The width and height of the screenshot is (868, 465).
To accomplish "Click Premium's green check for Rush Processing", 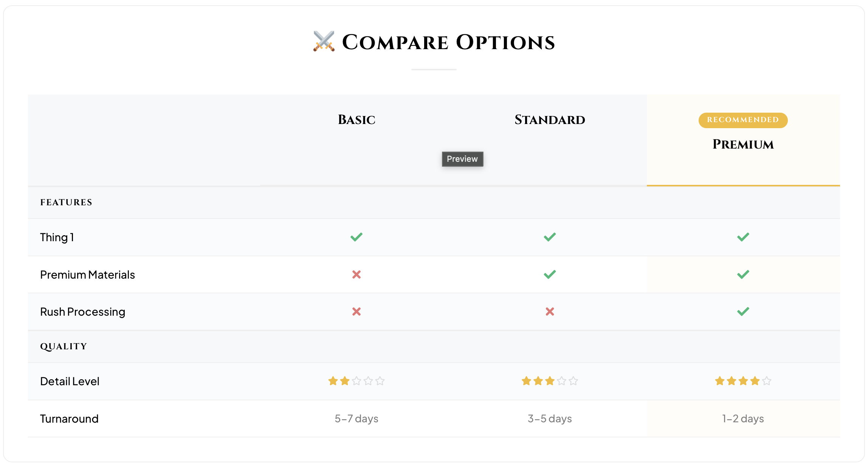I will (x=743, y=312).
